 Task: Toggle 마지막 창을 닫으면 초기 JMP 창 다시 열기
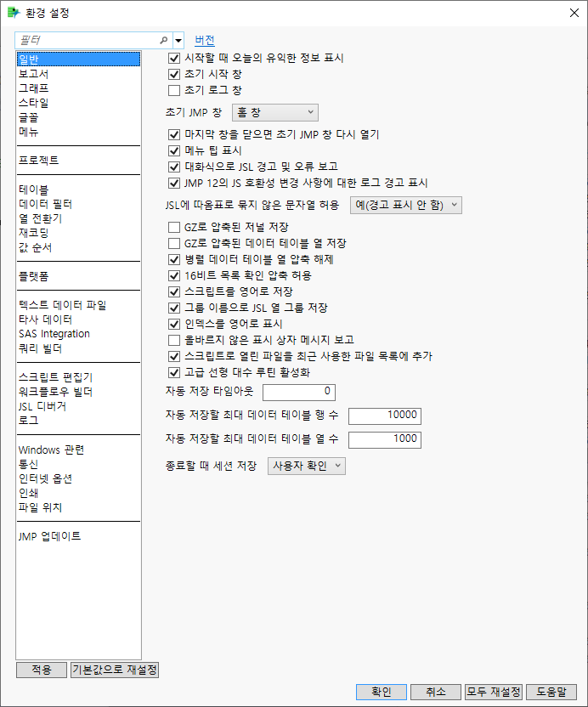click(x=174, y=135)
